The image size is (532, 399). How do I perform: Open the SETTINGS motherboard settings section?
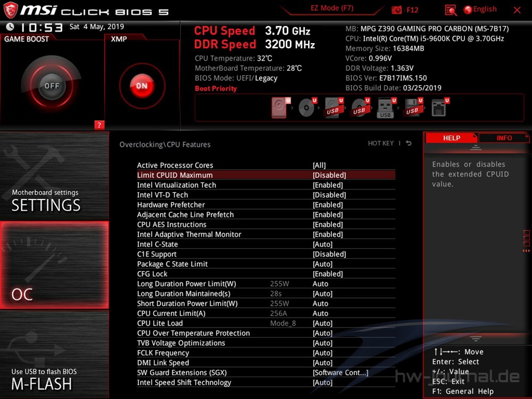(x=54, y=176)
